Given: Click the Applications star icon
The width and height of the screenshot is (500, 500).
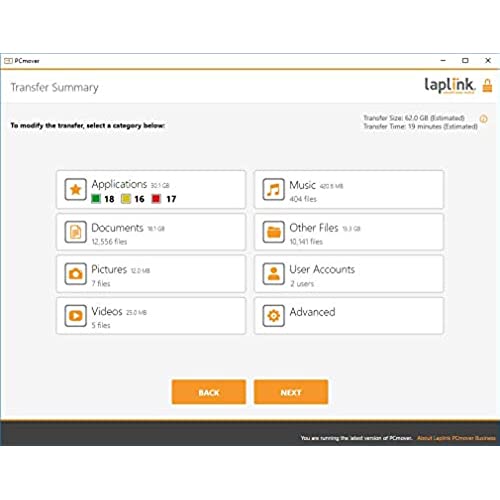Looking at the screenshot, I should (x=75, y=189).
